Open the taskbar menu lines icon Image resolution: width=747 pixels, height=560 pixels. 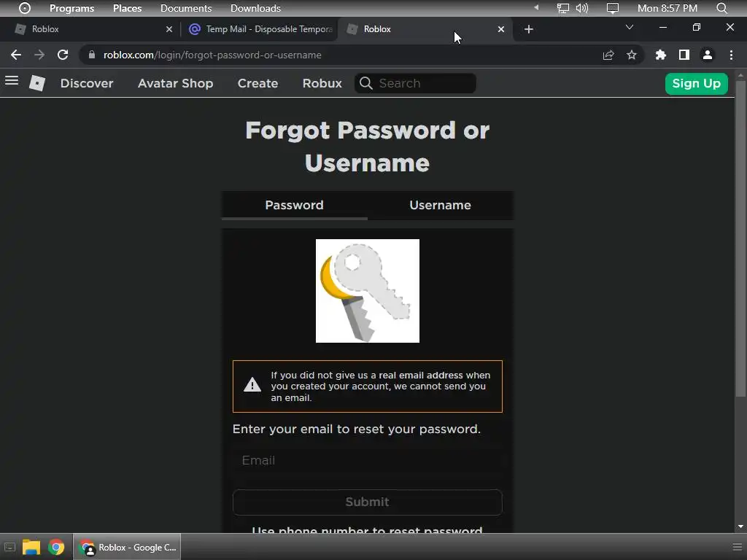[x=737, y=547]
